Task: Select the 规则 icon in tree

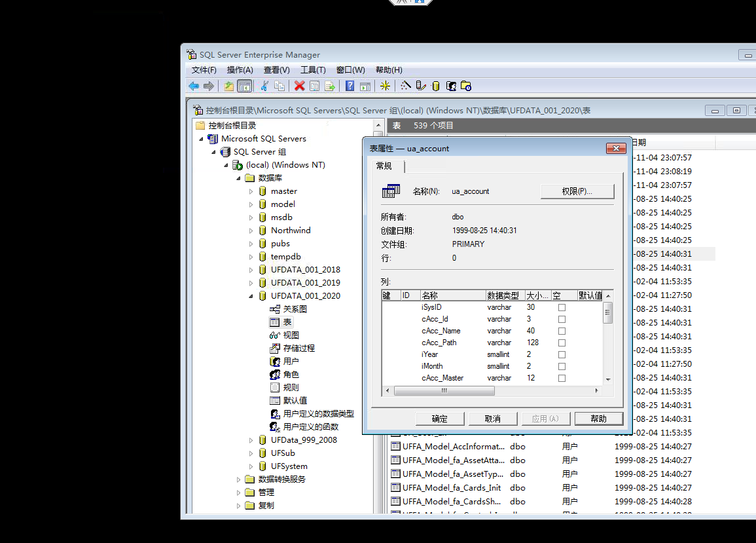Action: coord(275,387)
